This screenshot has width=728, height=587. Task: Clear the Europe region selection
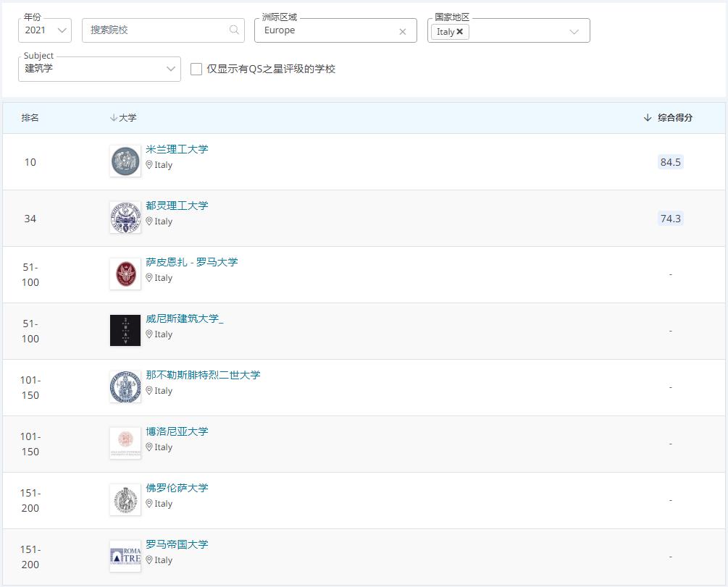pyautogui.click(x=403, y=32)
